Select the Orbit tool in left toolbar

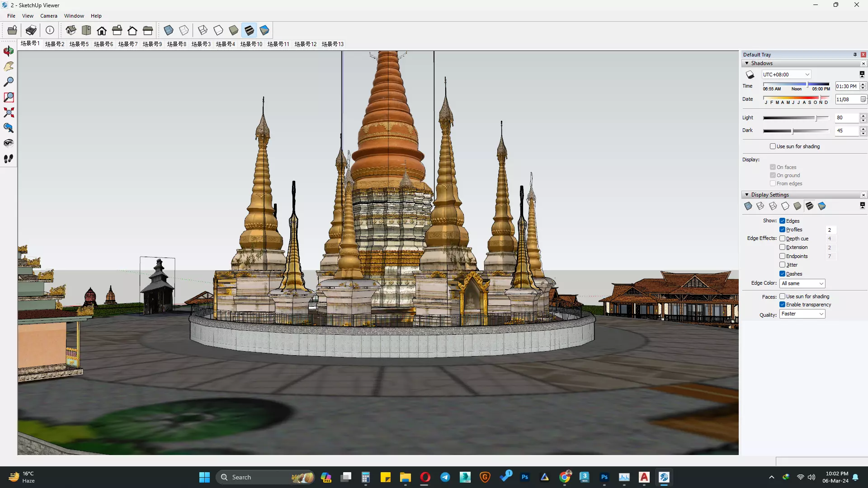tap(9, 51)
